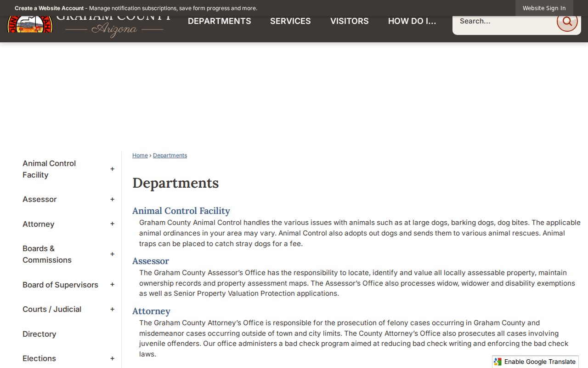Open Courts / Judicial in sidebar
This screenshot has width=588, height=368.
point(52,309)
